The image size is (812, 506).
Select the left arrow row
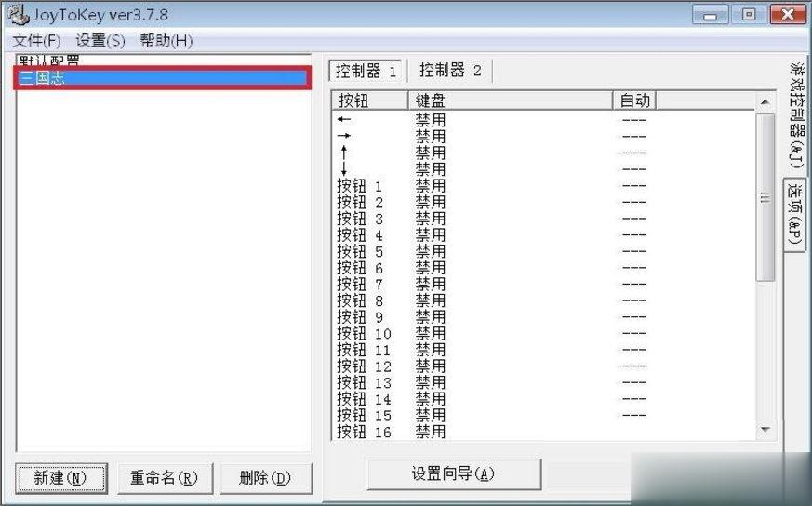[x=542, y=120]
